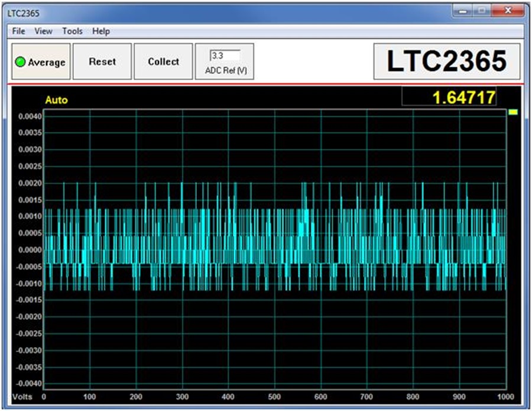Viewport: 532px width, 411px height.
Task: Open the Help menu
Action: pos(101,31)
